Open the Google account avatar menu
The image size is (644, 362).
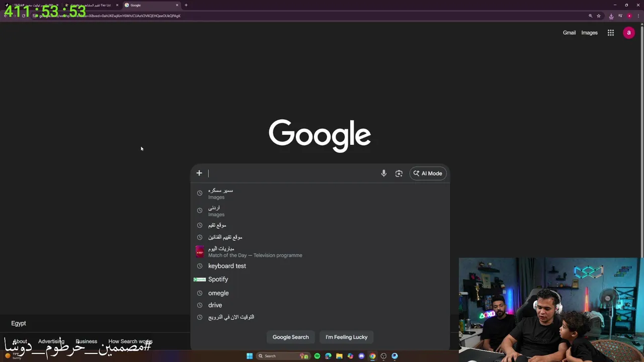629,33
